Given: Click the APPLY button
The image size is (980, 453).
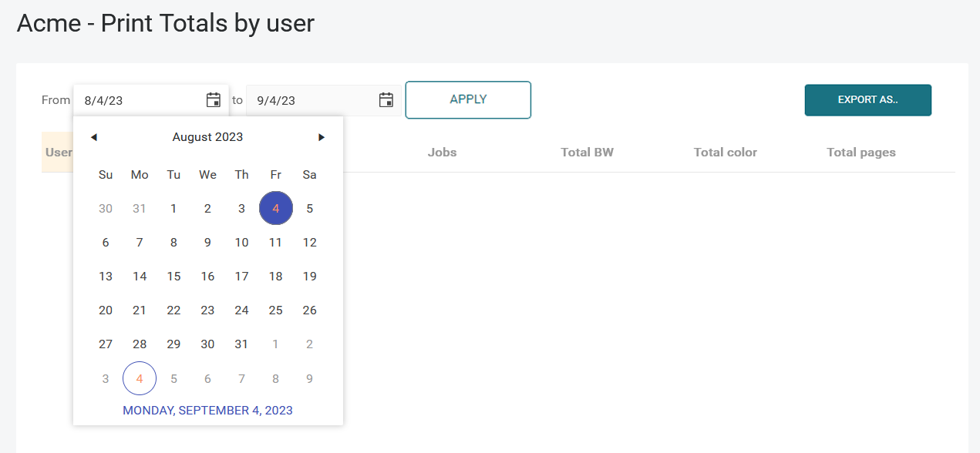Looking at the screenshot, I should (468, 100).
